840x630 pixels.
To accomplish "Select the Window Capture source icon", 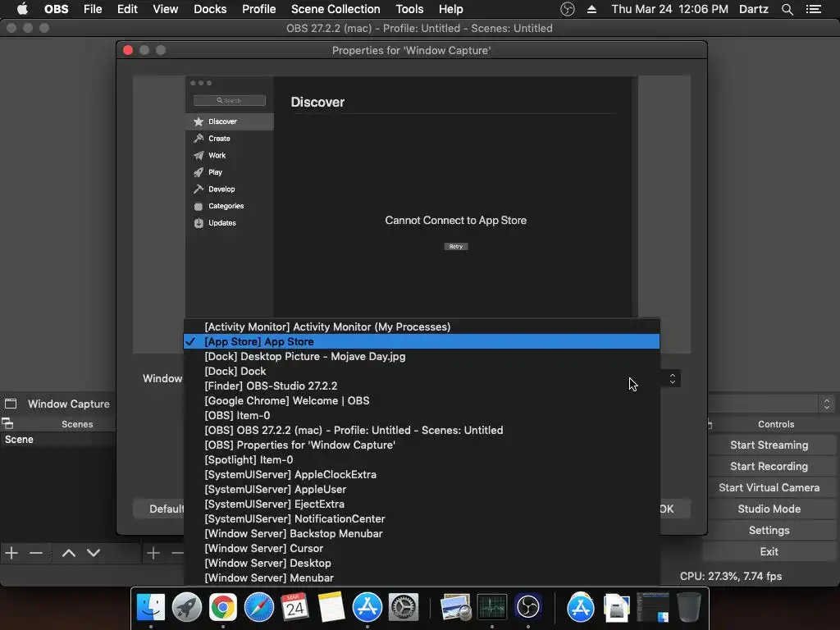I will (x=11, y=404).
